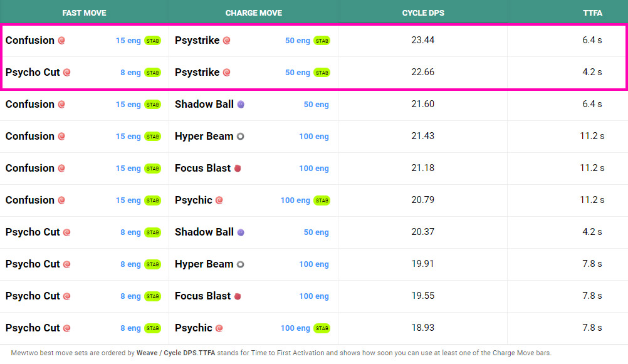Select the 21.60 Cycle DPS value
The image size is (628, 364).
pyautogui.click(x=423, y=104)
